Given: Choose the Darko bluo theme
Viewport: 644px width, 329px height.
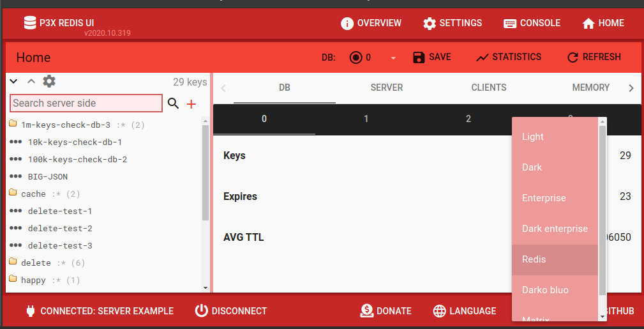Looking at the screenshot, I should [555, 290].
